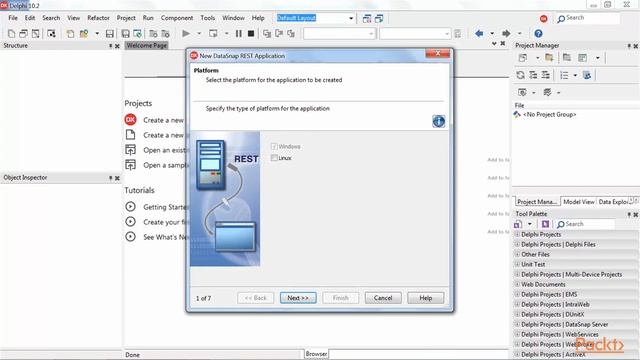Open the Project menu

click(x=126, y=18)
